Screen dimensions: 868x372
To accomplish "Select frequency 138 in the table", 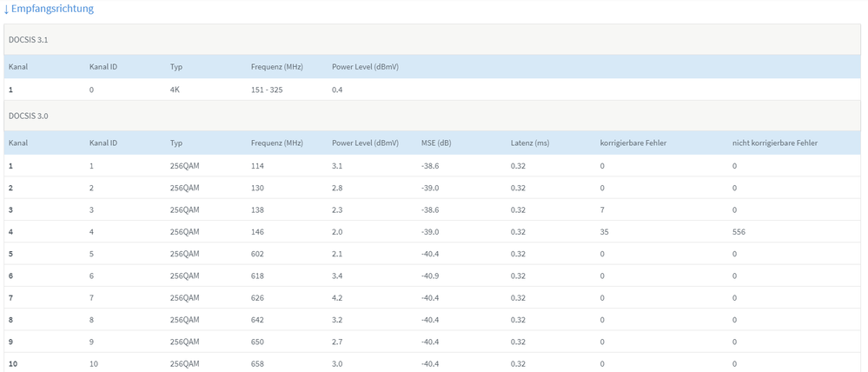I will coord(257,209).
